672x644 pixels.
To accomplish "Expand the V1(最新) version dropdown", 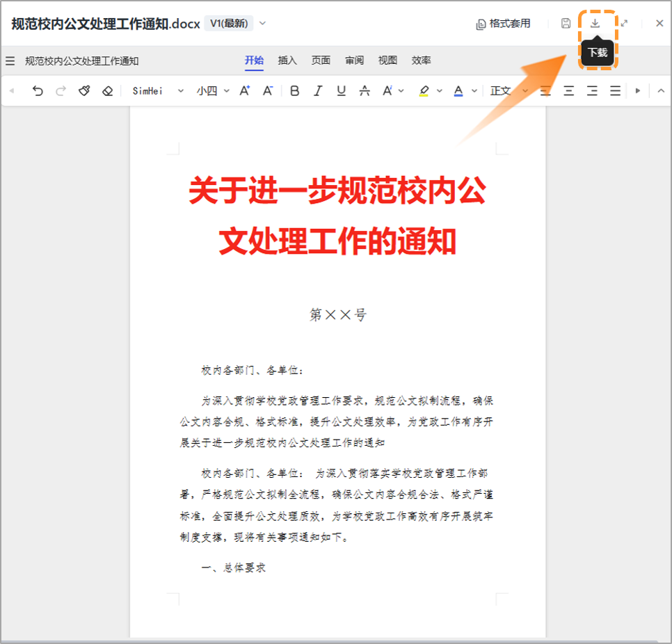I will click(x=262, y=22).
